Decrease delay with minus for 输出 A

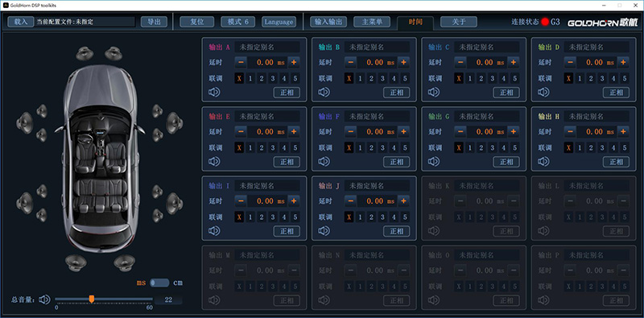[x=241, y=63]
